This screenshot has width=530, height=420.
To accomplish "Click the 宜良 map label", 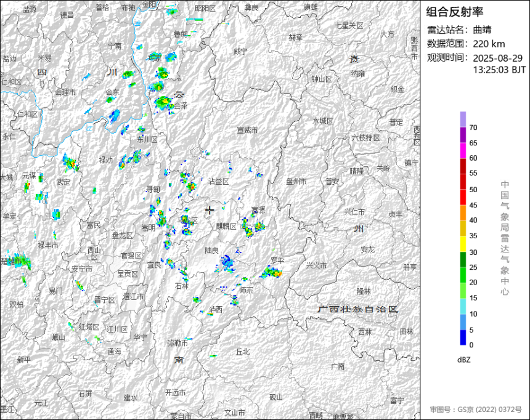I will tap(154, 265).
